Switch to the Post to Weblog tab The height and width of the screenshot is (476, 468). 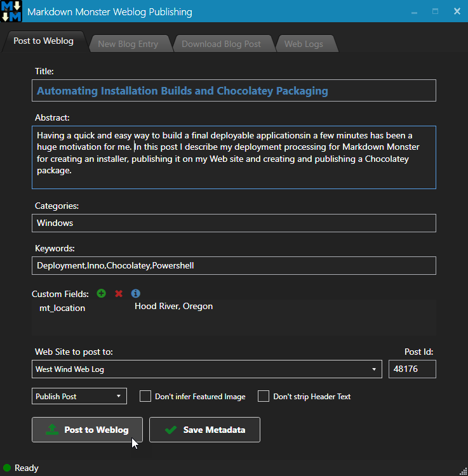(x=43, y=41)
